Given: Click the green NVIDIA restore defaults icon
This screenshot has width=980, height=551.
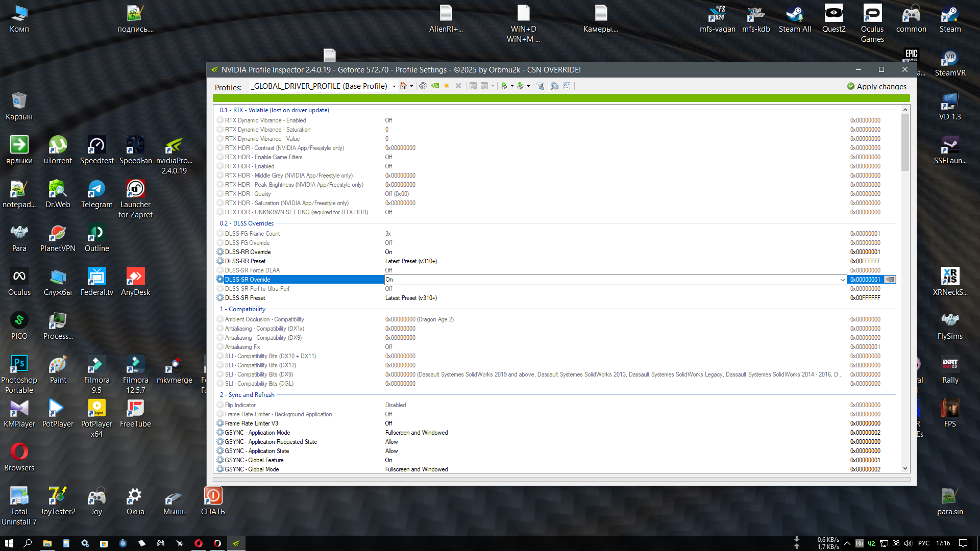Looking at the screenshot, I should coord(435,86).
